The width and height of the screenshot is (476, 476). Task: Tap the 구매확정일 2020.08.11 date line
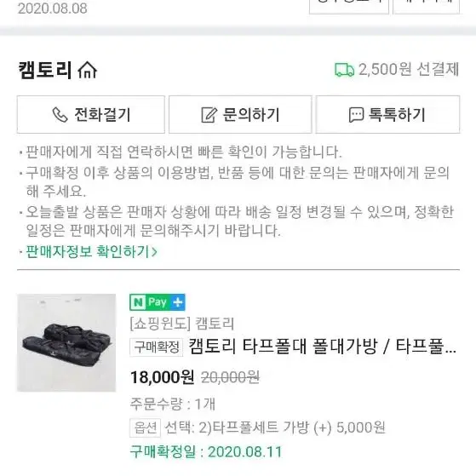click(206, 451)
